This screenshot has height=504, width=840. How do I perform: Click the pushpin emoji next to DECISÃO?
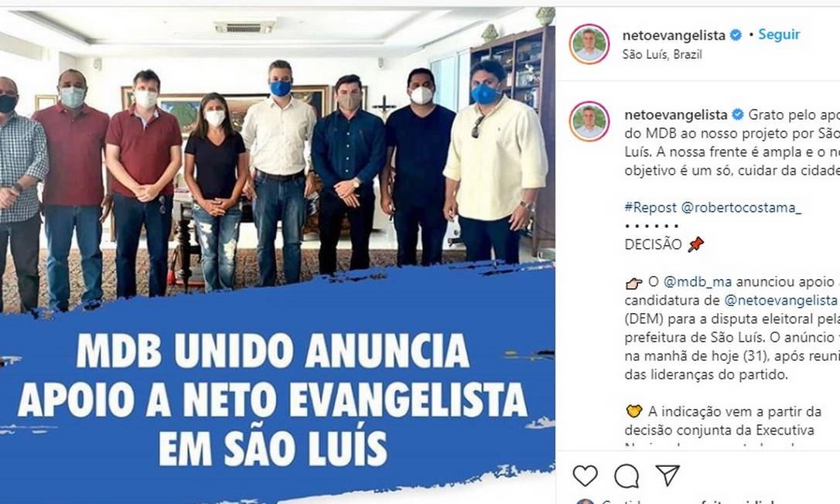tap(695, 245)
